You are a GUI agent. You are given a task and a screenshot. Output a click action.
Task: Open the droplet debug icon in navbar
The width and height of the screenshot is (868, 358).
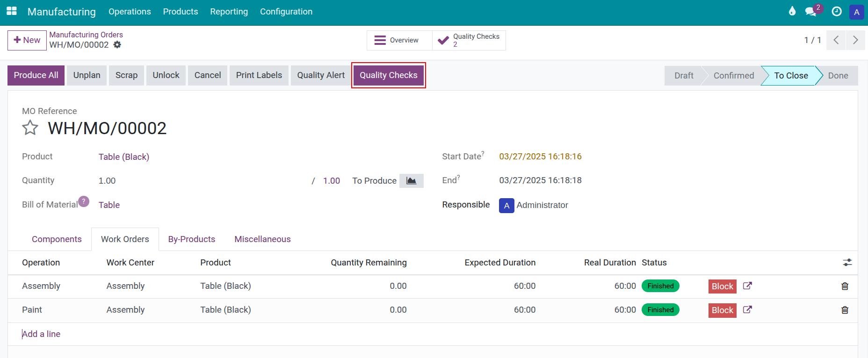coord(792,11)
